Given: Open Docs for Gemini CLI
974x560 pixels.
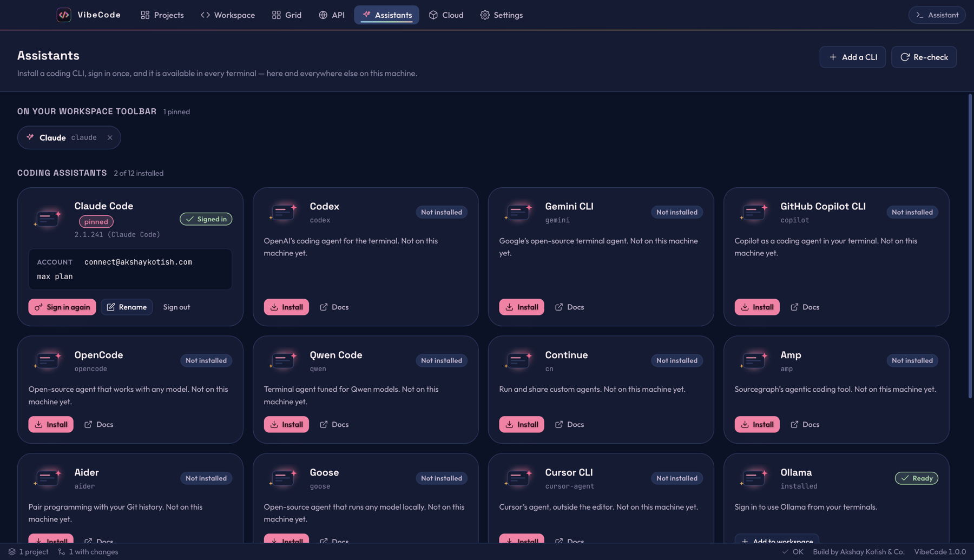Looking at the screenshot, I should (x=569, y=307).
